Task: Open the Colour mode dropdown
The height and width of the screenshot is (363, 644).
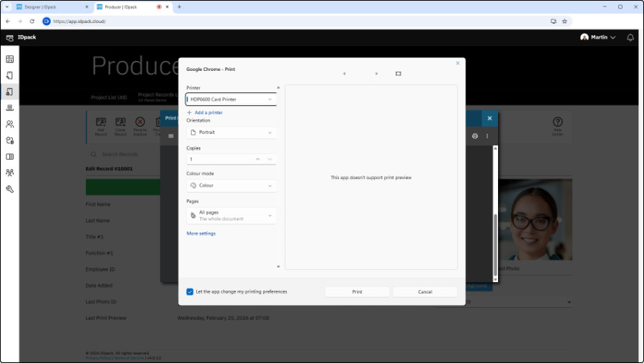Action: click(231, 185)
